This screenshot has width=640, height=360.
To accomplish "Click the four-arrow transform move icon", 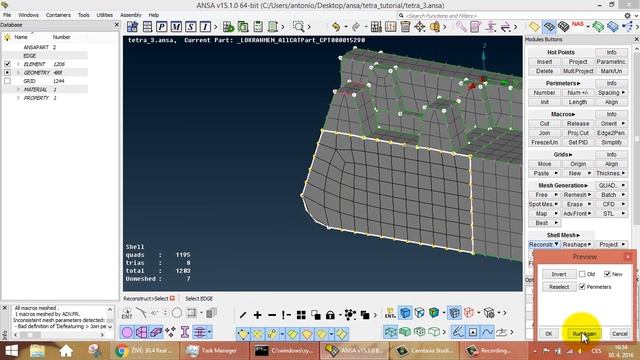I will click(x=420, y=27).
